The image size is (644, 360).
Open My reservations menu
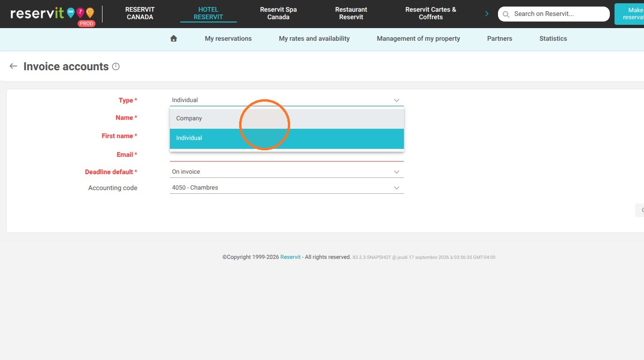pos(228,39)
